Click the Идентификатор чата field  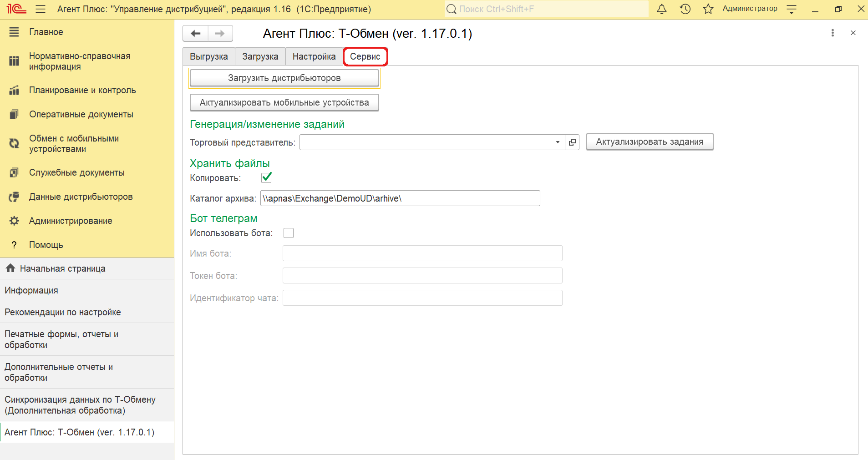[x=422, y=298]
